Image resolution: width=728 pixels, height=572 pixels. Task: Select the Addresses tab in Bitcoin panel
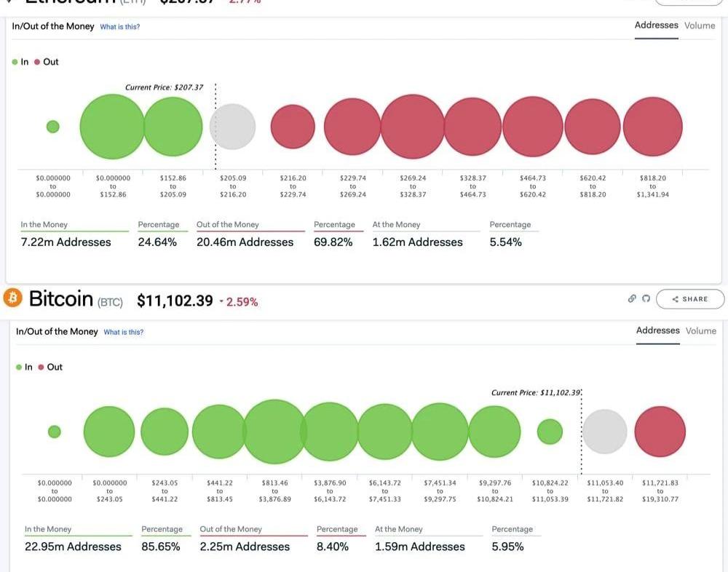pyautogui.click(x=657, y=330)
